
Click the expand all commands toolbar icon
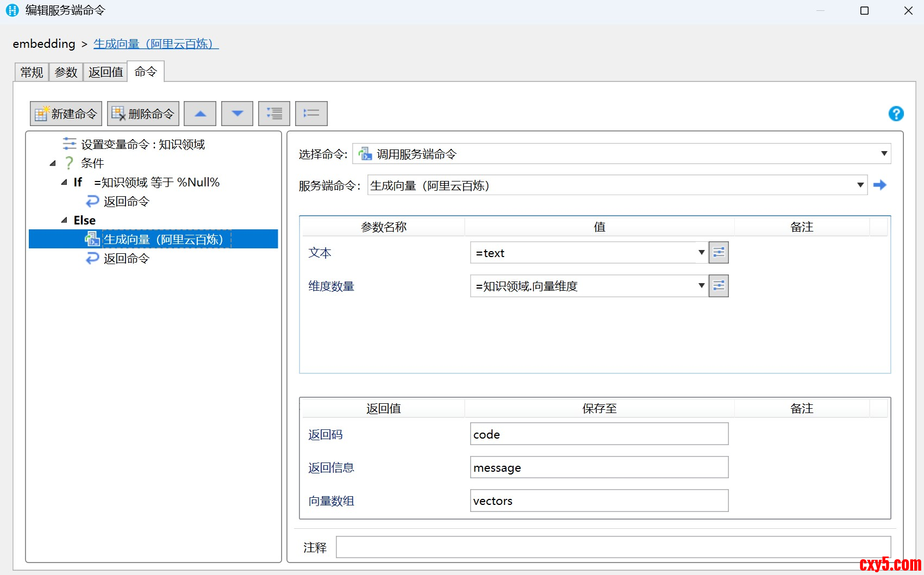click(274, 114)
